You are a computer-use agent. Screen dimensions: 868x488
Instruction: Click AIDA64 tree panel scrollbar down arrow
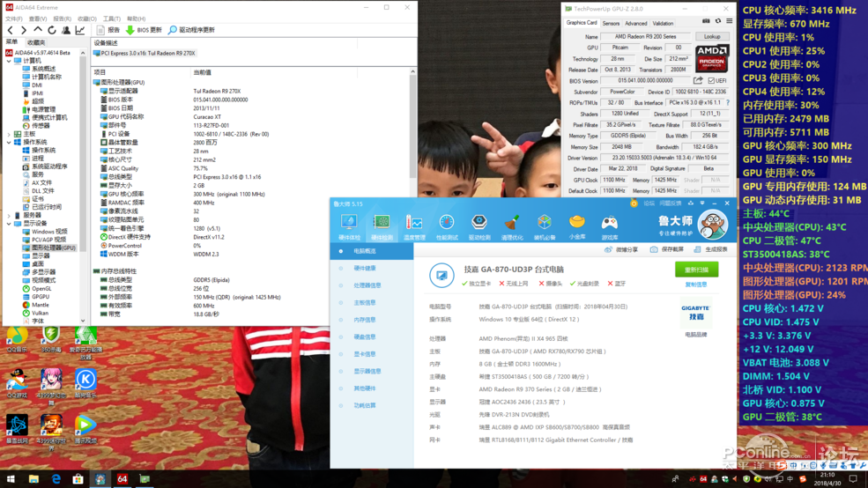point(83,321)
